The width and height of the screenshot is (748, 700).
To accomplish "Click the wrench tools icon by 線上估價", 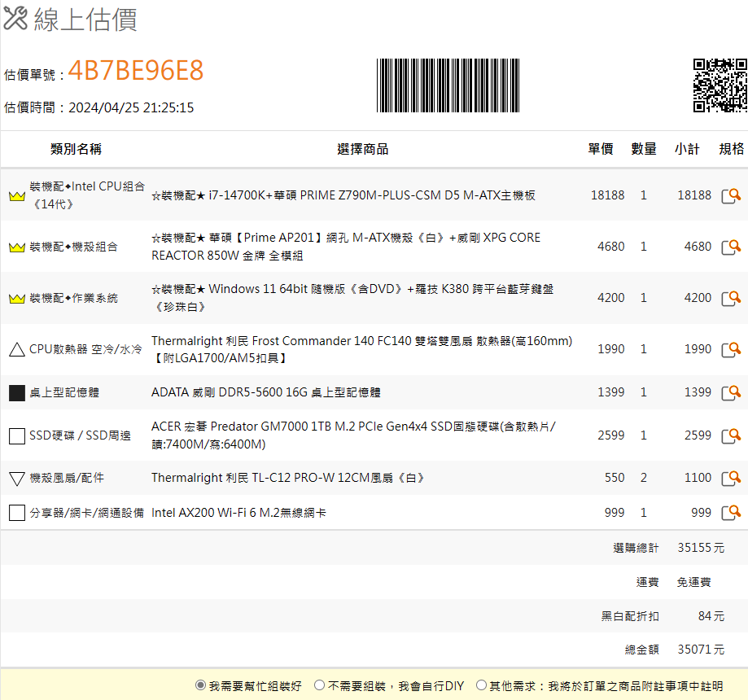I will pos(15,19).
